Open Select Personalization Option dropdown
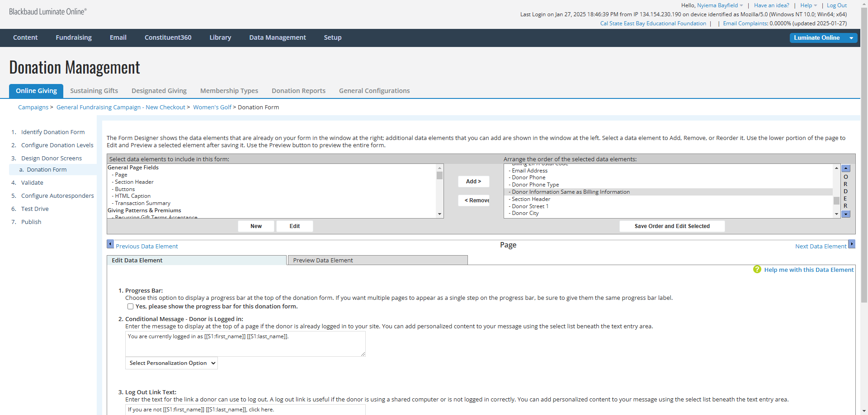 click(x=171, y=363)
